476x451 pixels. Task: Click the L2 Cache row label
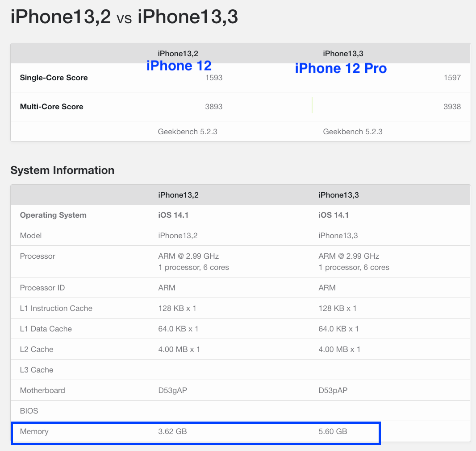coord(37,349)
